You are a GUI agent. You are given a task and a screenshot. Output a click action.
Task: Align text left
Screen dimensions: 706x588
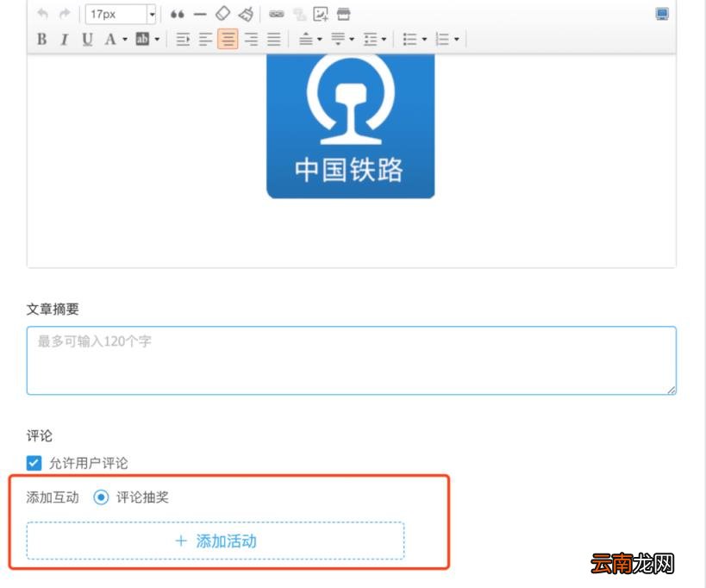point(205,39)
